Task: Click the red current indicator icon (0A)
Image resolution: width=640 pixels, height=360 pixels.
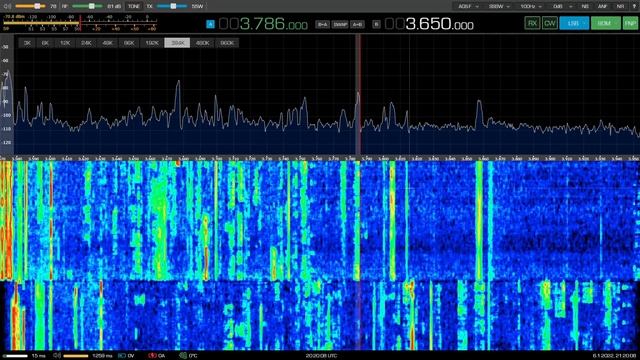Action: coord(152,356)
